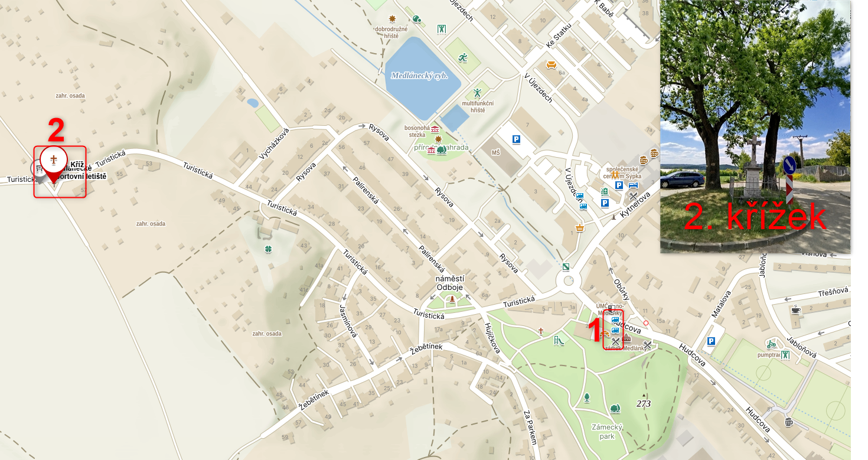
Task: Select the bed accommodation icon by Sýpka
Action: click(633, 185)
